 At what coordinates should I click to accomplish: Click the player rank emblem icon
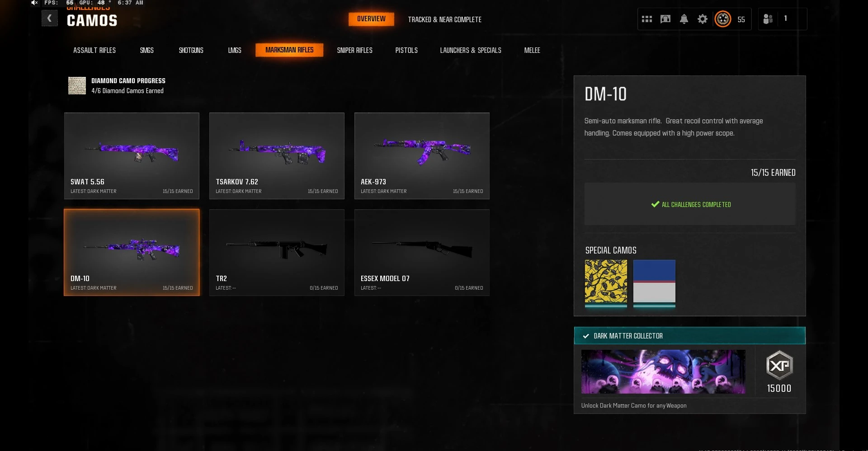(x=723, y=19)
